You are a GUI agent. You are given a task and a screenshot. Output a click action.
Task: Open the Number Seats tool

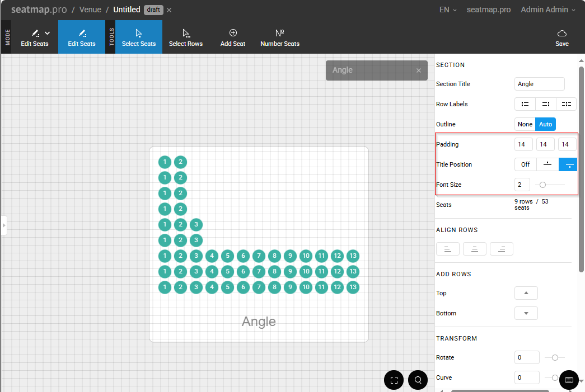click(280, 37)
